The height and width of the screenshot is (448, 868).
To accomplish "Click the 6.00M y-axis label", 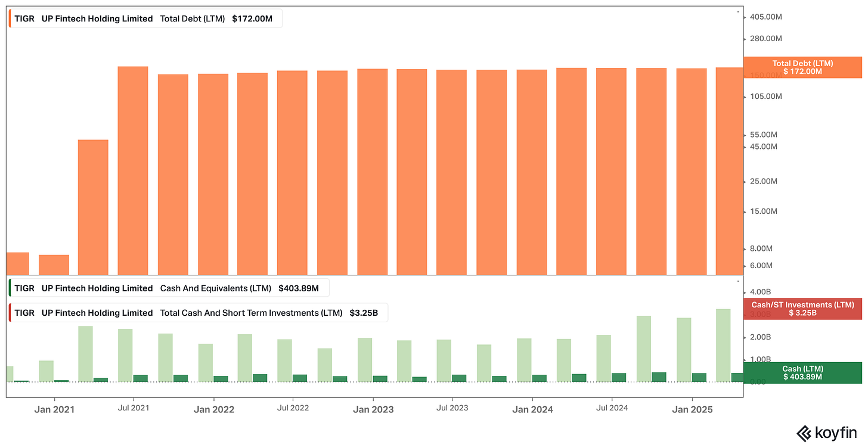I will coord(762,265).
